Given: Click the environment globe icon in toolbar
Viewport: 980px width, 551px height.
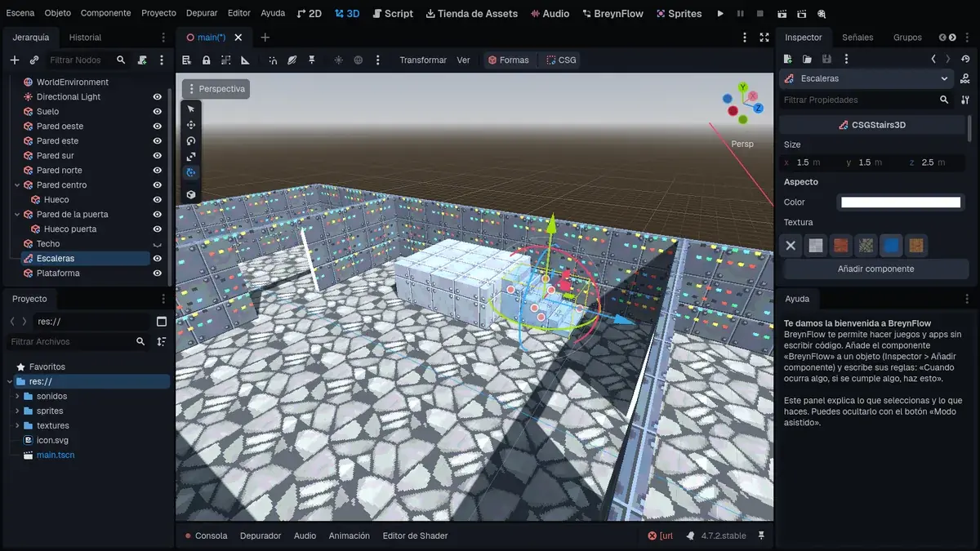Looking at the screenshot, I should tap(359, 60).
